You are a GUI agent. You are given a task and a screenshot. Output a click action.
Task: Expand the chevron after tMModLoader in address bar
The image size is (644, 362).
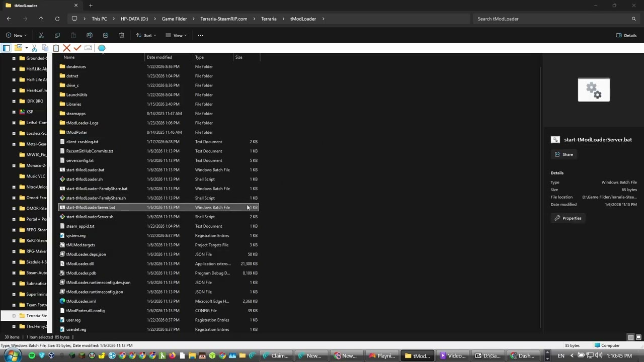(323, 19)
